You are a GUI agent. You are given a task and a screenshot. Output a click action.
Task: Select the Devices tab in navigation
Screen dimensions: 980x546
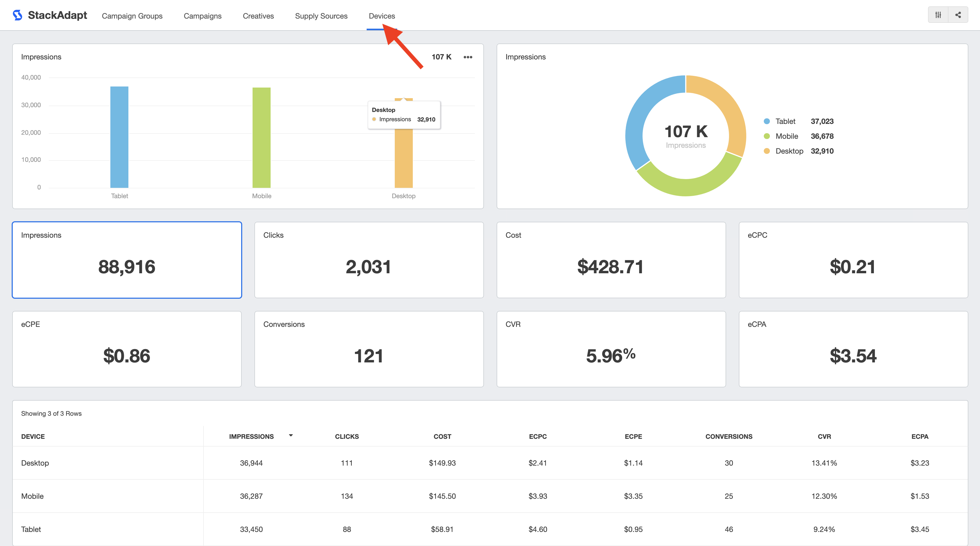[383, 15]
